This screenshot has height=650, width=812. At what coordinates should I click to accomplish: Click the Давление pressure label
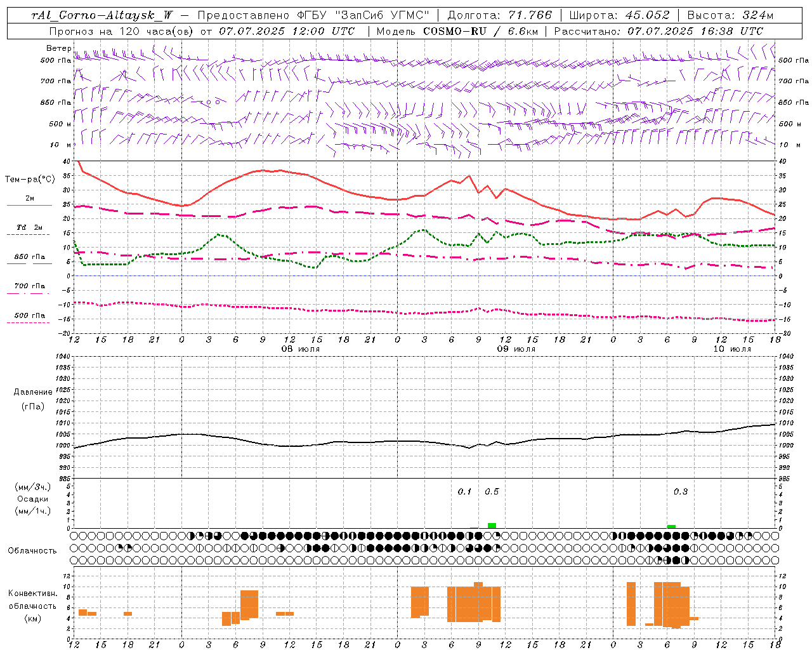click(x=33, y=392)
